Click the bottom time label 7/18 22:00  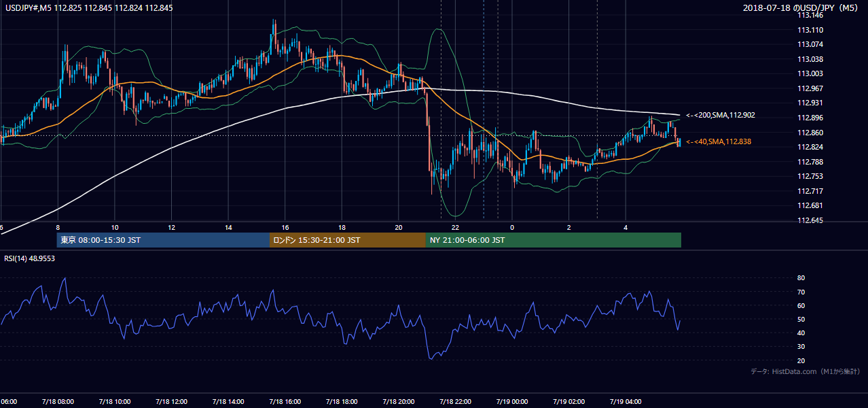click(x=455, y=401)
